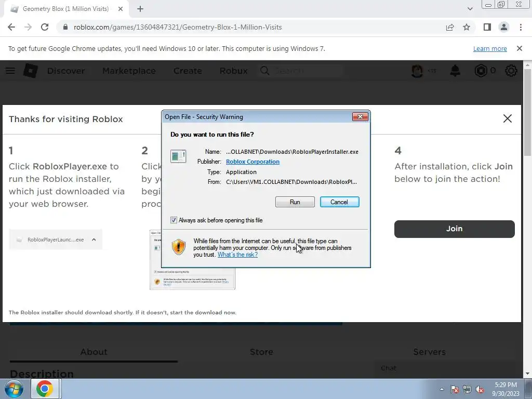
Task: Click the Chrome taskbar icon
Action: pyautogui.click(x=45, y=389)
